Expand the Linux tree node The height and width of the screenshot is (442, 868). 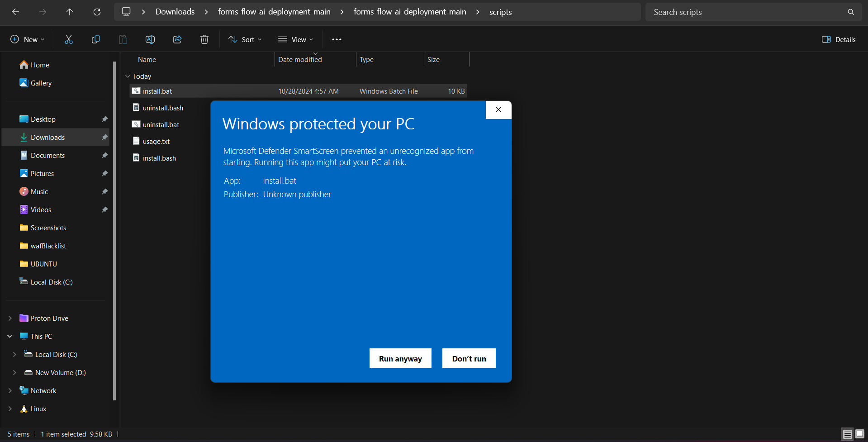click(10, 409)
